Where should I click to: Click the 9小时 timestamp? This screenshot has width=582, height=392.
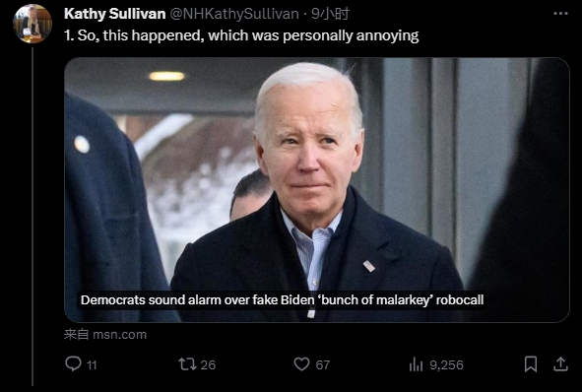(x=330, y=14)
